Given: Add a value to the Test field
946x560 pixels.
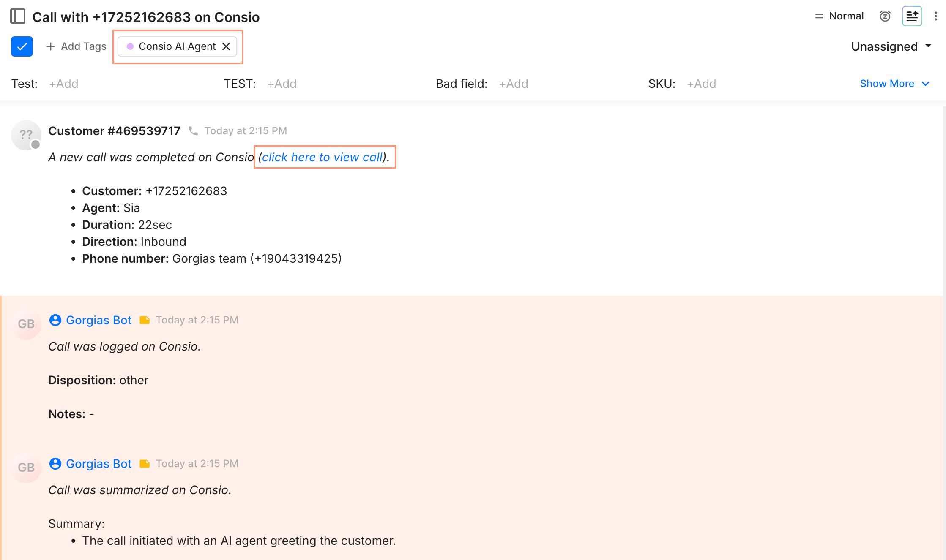Looking at the screenshot, I should 64,84.
